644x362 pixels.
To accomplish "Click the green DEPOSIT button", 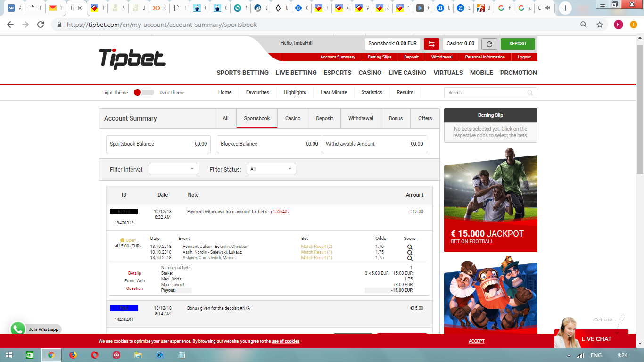I will point(518,44).
